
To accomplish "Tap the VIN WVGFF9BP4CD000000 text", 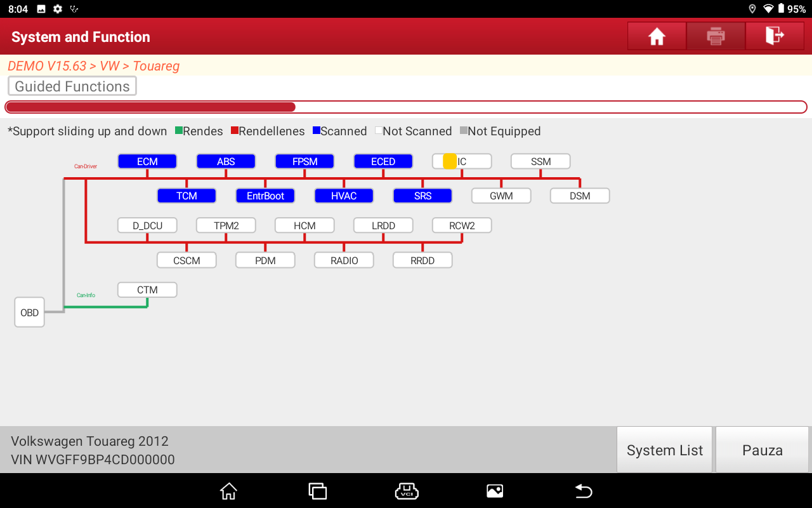I will pyautogui.click(x=93, y=459).
